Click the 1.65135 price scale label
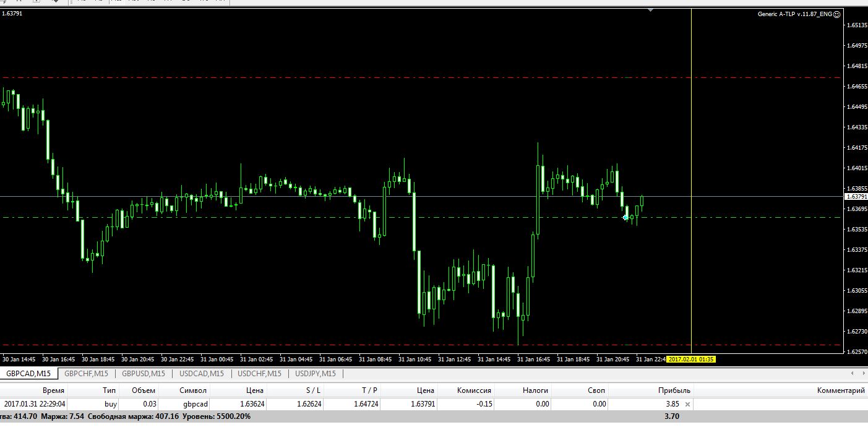Viewport: 868px width, 435px height. tap(856, 25)
